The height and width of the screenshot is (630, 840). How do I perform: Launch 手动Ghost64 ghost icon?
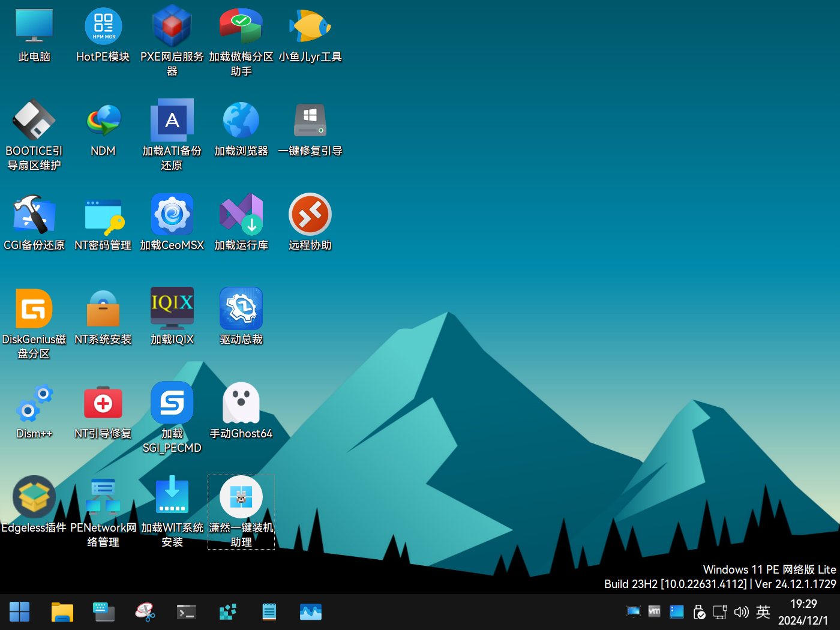pyautogui.click(x=241, y=412)
